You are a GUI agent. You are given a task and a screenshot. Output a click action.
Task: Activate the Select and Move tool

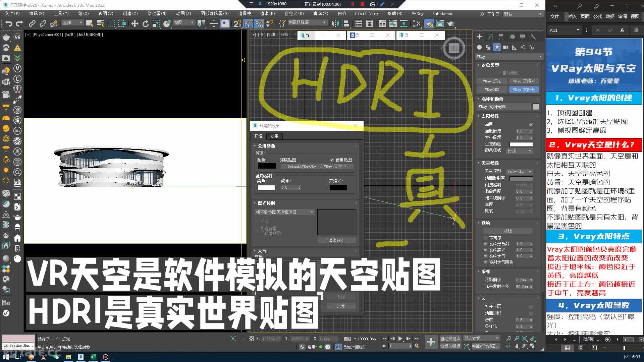pyautogui.click(x=135, y=23)
